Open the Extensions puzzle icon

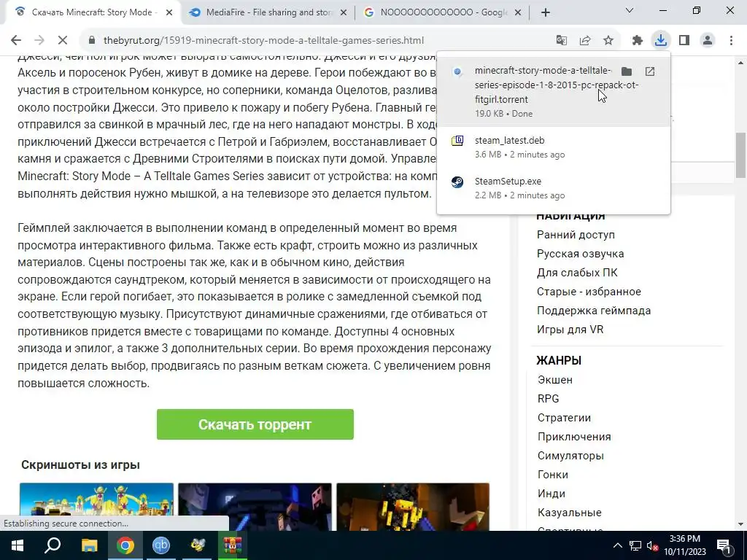pyautogui.click(x=638, y=41)
